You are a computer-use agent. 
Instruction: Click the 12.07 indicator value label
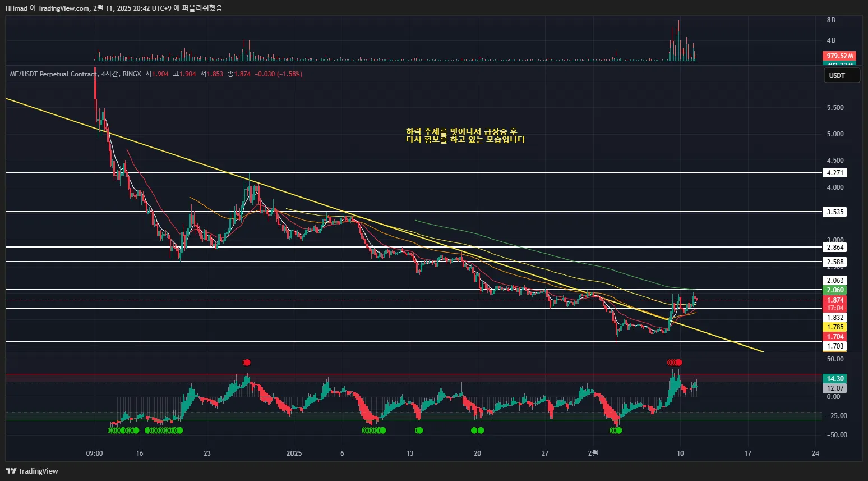(x=834, y=388)
